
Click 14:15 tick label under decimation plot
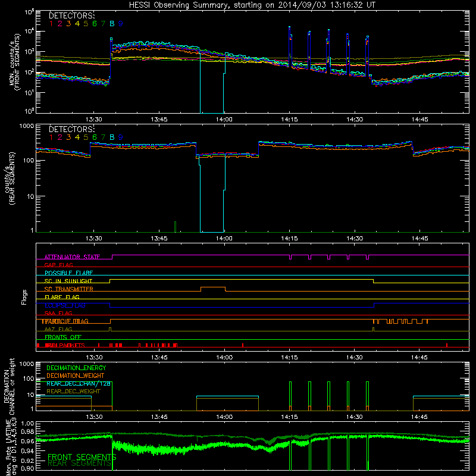point(290,417)
